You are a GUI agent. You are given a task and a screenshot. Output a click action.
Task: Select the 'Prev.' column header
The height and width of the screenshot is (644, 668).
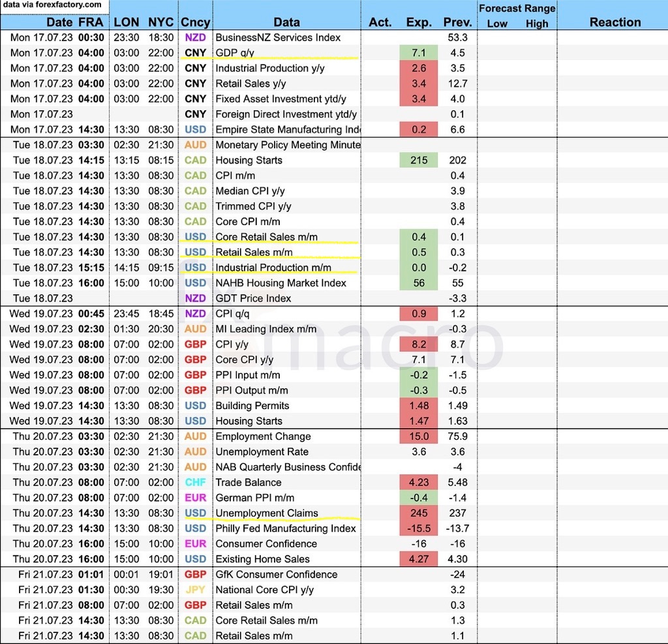pyautogui.click(x=457, y=22)
